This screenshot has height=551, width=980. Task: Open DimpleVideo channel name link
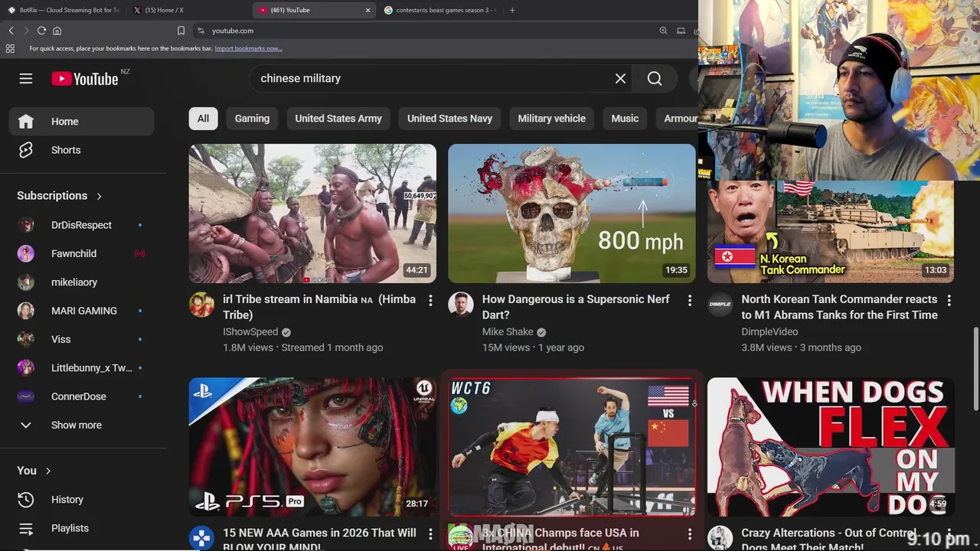tap(769, 331)
